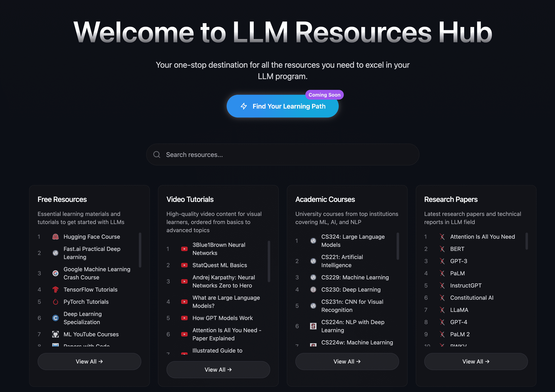Click the globe icon beside CS229 Machine Learning
Image resolution: width=555 pixels, height=392 pixels.
coord(313,277)
